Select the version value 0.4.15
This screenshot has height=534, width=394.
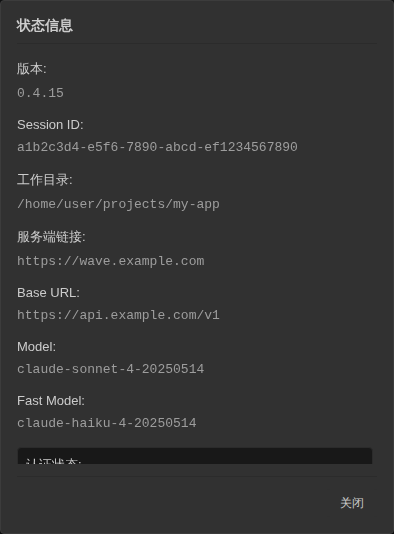click(40, 93)
